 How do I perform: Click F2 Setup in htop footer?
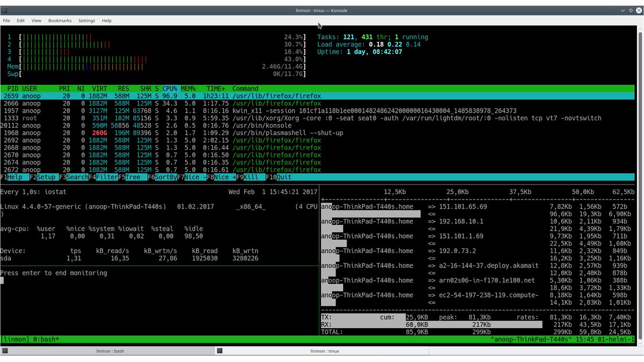click(44, 178)
